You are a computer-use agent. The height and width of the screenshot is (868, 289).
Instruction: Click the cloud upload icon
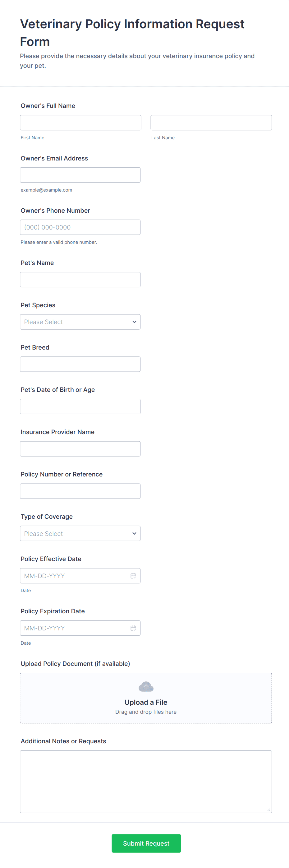[x=146, y=686]
